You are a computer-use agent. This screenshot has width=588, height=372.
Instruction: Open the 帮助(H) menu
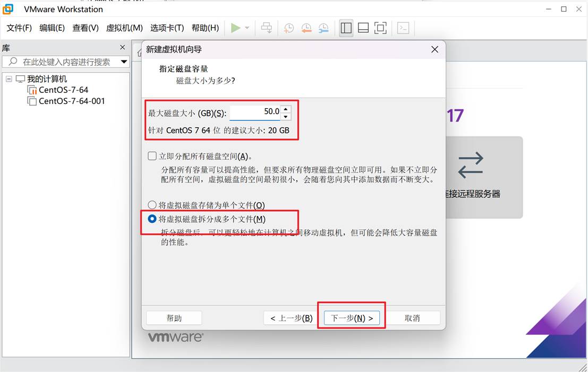pyautogui.click(x=205, y=28)
